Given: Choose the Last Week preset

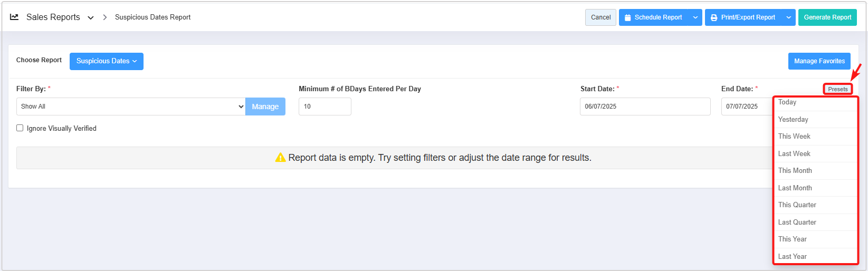Looking at the screenshot, I should point(794,153).
